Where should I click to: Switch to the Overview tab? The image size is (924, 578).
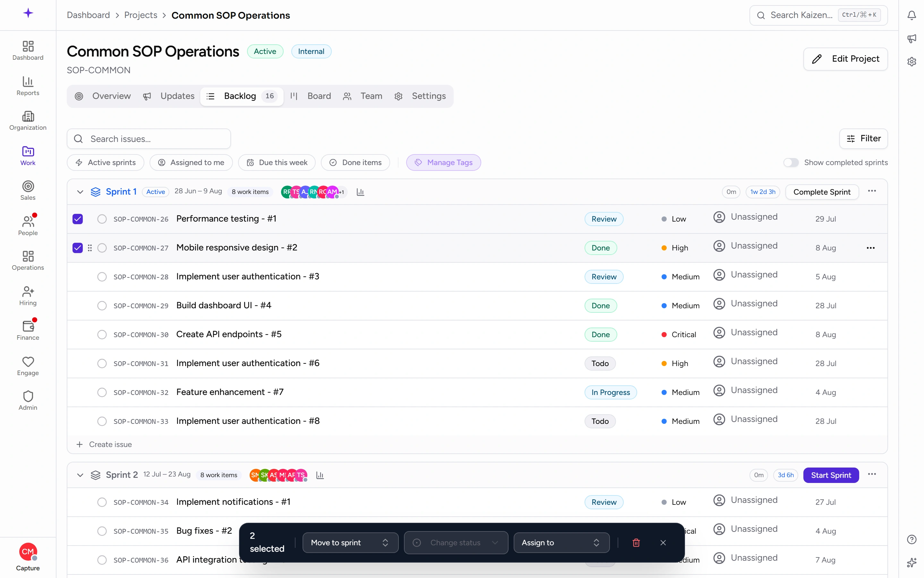coord(103,96)
